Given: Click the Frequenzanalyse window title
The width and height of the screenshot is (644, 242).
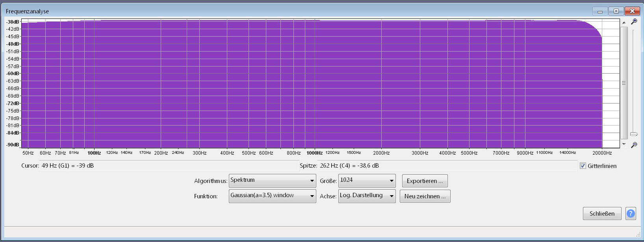Looking at the screenshot, I should 27,11.
